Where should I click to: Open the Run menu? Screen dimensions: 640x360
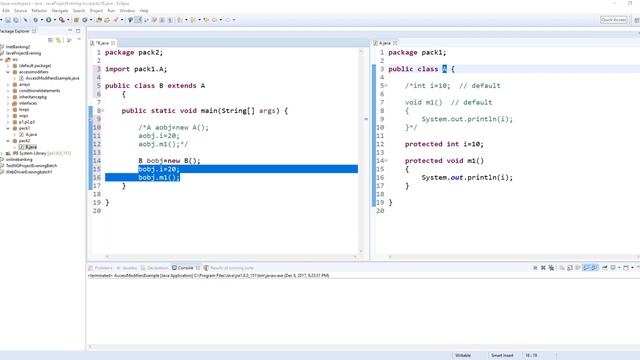coord(111,11)
